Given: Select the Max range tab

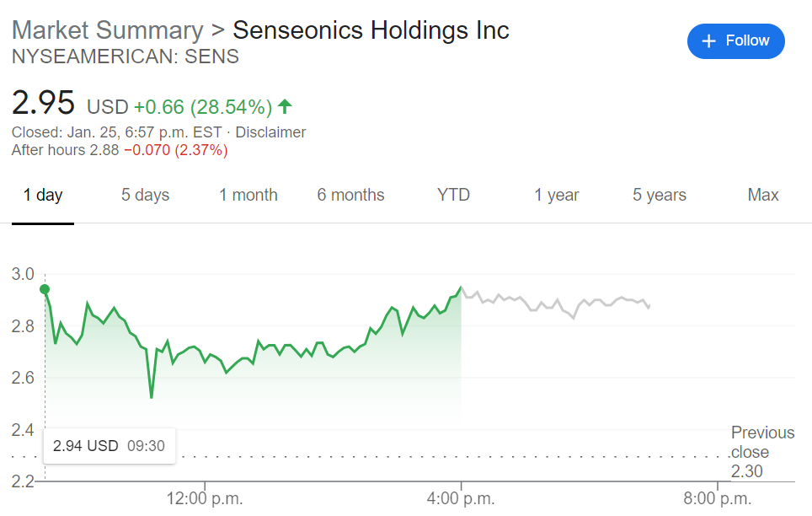Looking at the screenshot, I should point(763,196).
